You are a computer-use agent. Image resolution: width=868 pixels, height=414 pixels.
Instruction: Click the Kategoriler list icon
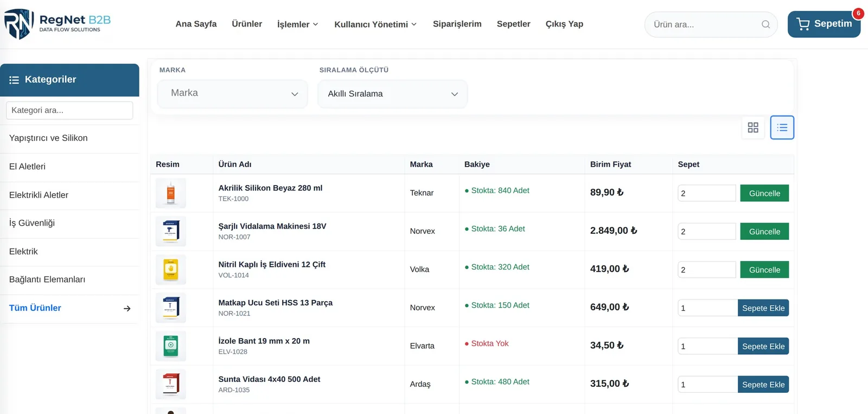tap(14, 80)
